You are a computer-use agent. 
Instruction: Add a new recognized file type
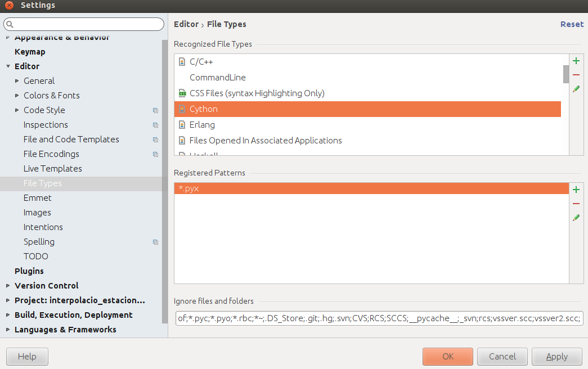pyautogui.click(x=576, y=61)
